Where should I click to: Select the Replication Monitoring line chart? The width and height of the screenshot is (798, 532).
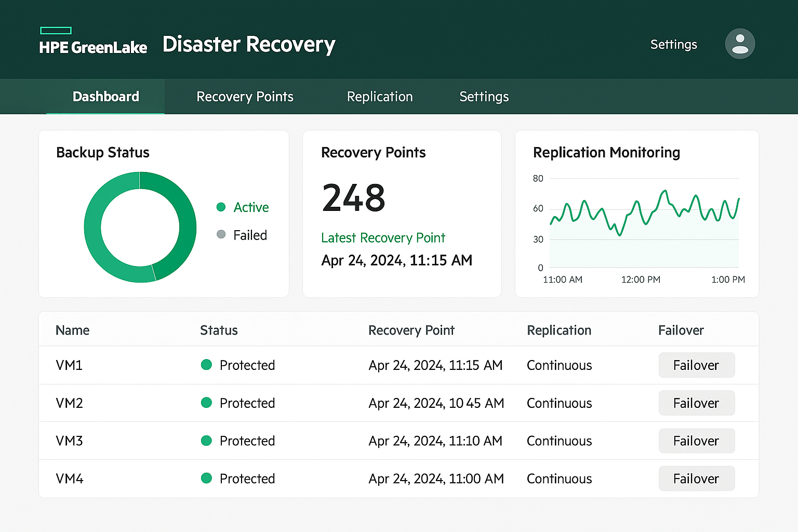point(644,223)
